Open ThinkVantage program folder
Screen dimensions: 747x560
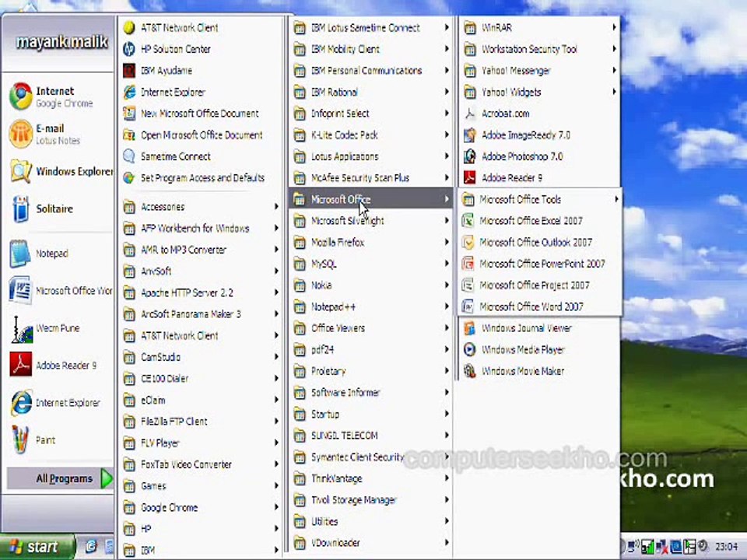(x=371, y=478)
